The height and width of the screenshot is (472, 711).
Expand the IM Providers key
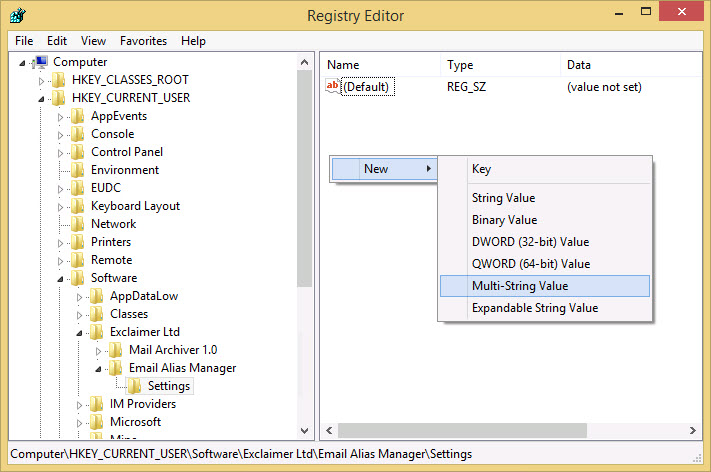(x=79, y=405)
